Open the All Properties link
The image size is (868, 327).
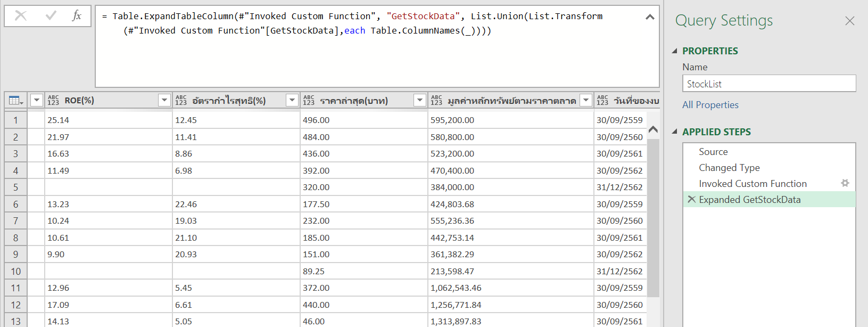[x=710, y=105]
